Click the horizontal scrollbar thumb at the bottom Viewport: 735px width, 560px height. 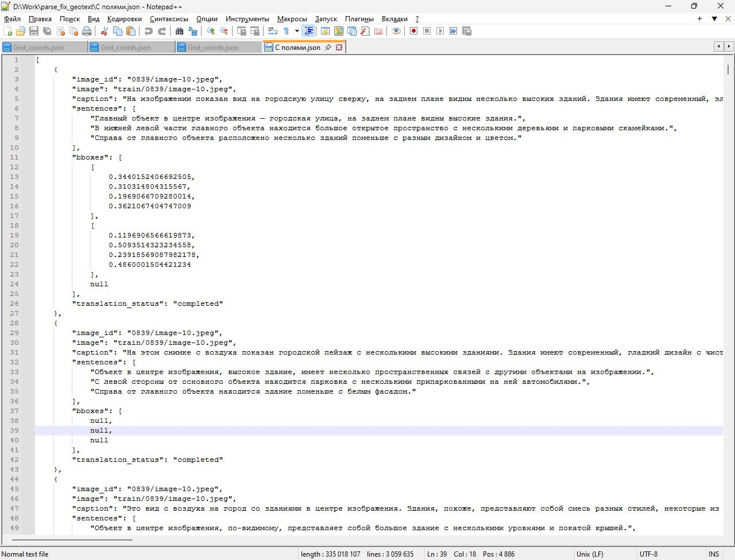click(72, 539)
